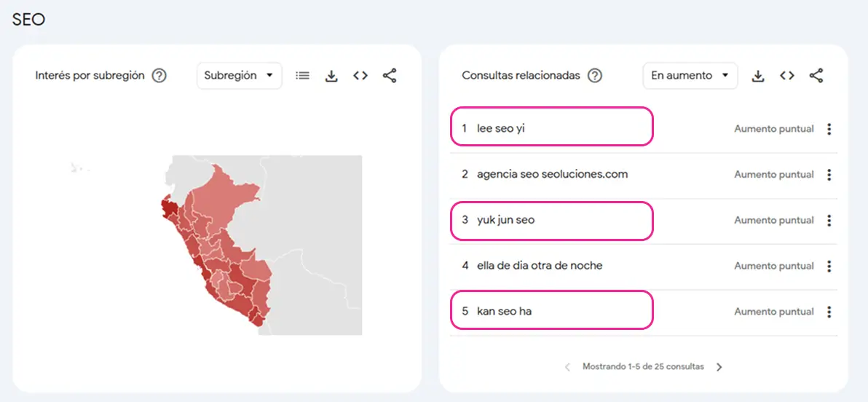Open more options for kan seo ha
This screenshot has width=868, height=402.
click(829, 312)
